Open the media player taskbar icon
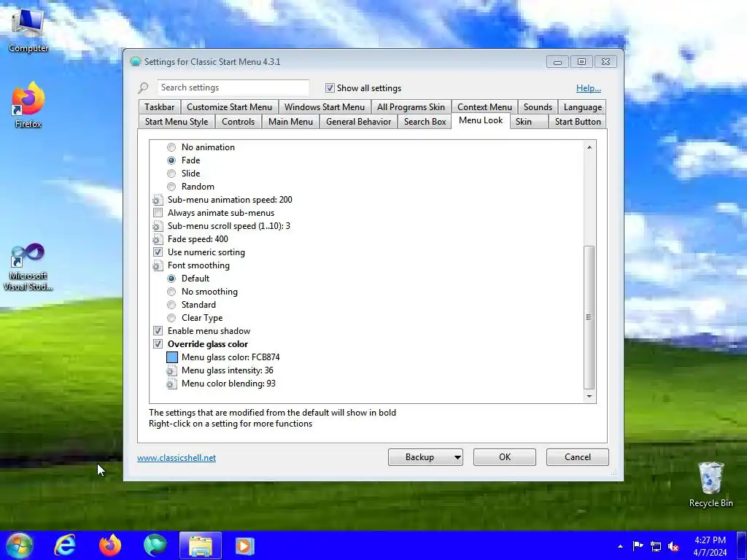747x560 pixels. pyautogui.click(x=245, y=545)
